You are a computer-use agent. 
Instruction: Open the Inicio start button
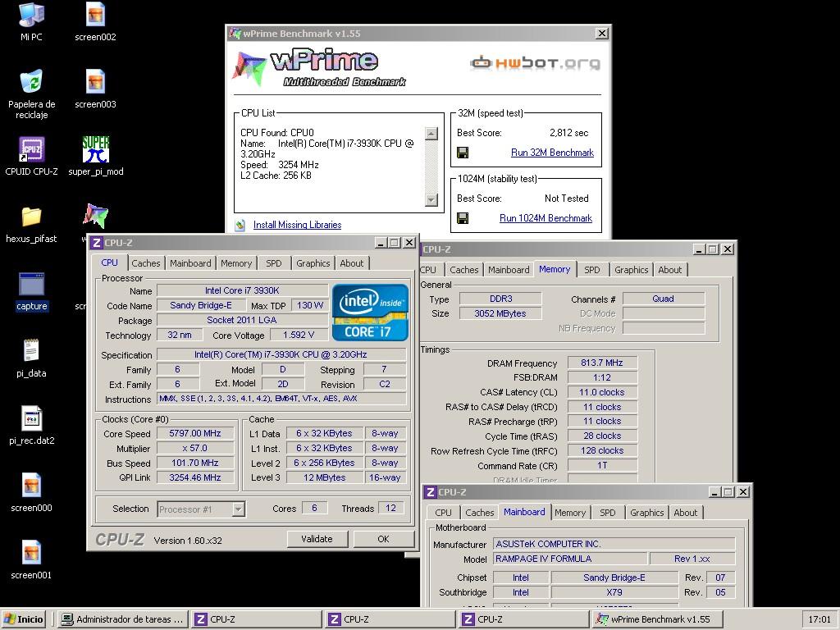point(24,619)
